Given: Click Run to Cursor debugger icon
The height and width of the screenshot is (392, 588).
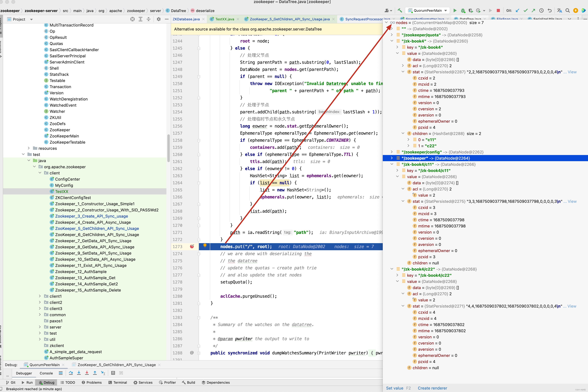Looking at the screenshot, I should pos(103,373).
